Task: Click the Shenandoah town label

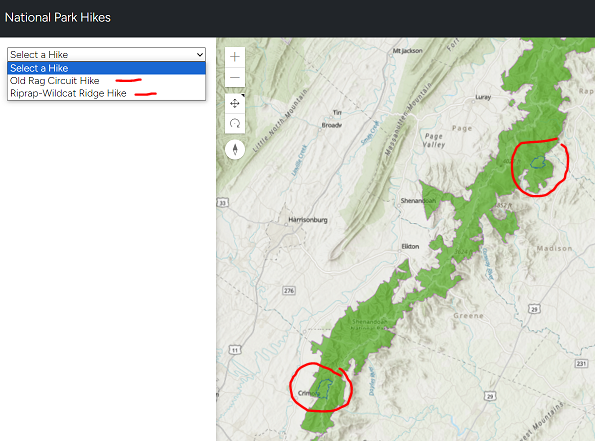Action: click(418, 200)
